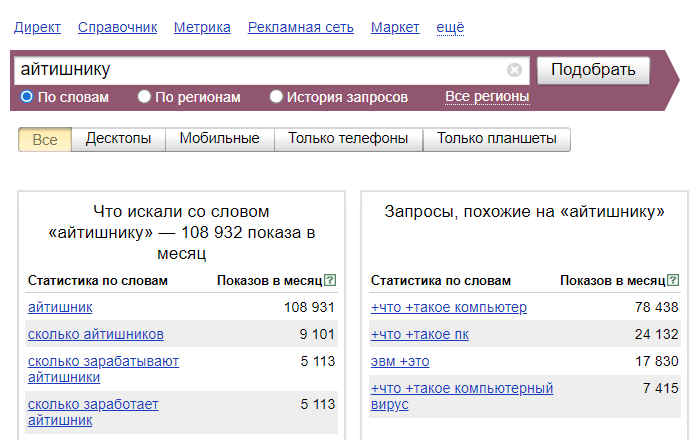Click the 17 830 impressions value
Screen dimensions: 700x440
[657, 361]
